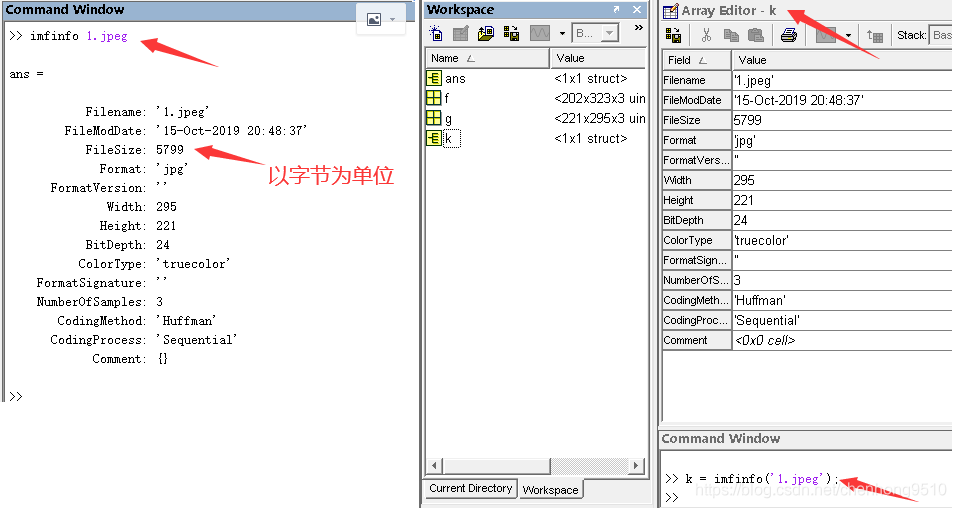
Task: Select the Height value cell 221
Action: [842, 200]
